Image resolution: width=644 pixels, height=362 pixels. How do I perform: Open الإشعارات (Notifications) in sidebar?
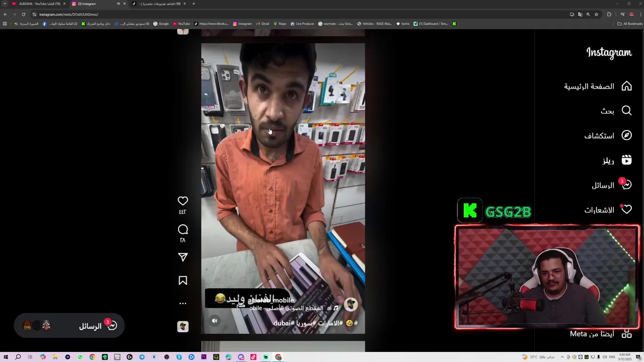(608, 210)
